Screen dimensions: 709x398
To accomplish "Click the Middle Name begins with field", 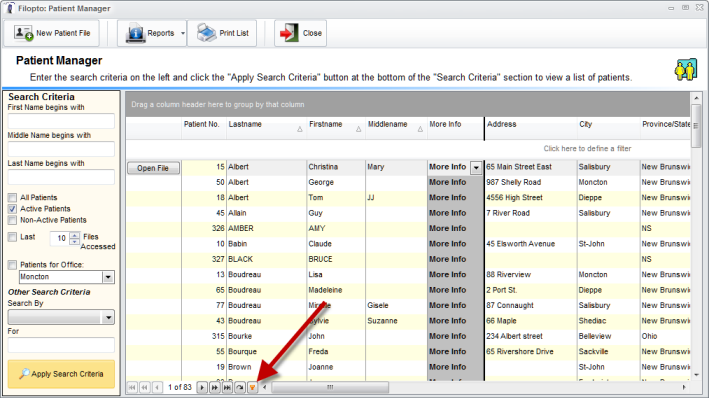I will pyautogui.click(x=61, y=149).
